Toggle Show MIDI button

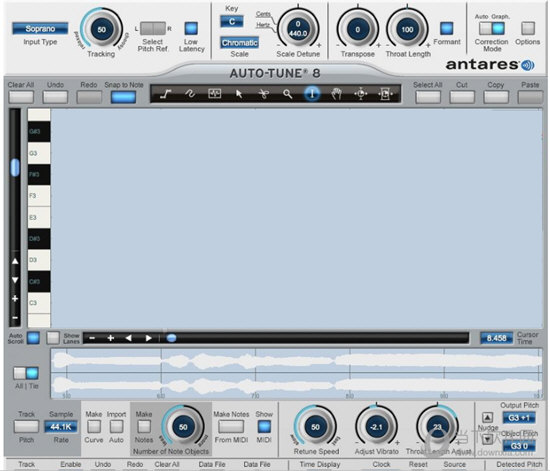(x=264, y=426)
